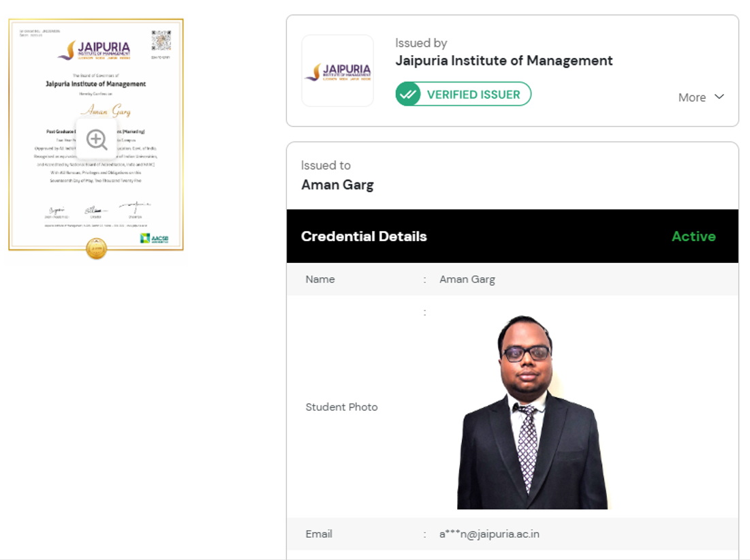Click the magnifier zoom icon on certificate
This screenshot has height=560, width=750.
tap(97, 140)
